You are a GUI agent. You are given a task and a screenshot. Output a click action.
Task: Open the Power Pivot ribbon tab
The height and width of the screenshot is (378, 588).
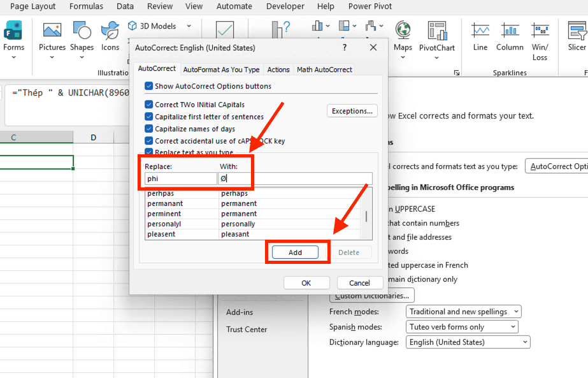click(x=369, y=6)
